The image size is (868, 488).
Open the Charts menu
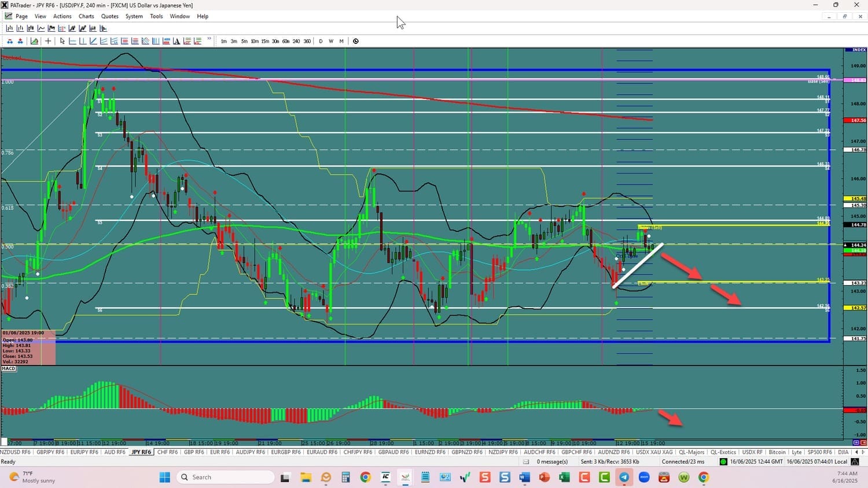[x=86, y=16]
